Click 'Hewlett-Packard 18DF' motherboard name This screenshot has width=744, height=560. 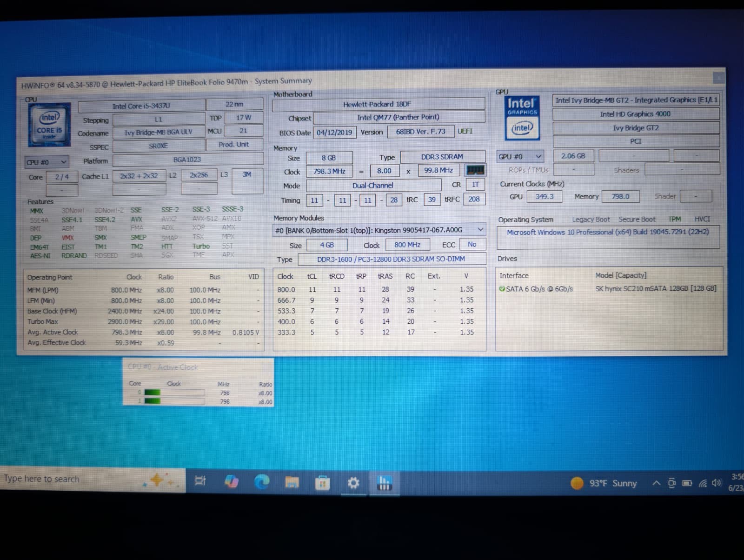pyautogui.click(x=378, y=104)
